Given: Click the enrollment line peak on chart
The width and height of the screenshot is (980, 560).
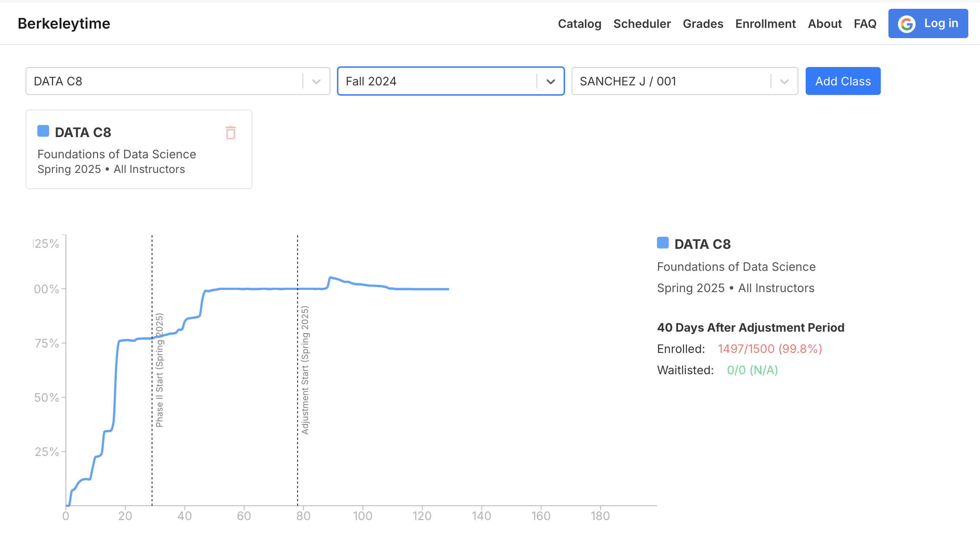Looking at the screenshot, I should (x=330, y=277).
